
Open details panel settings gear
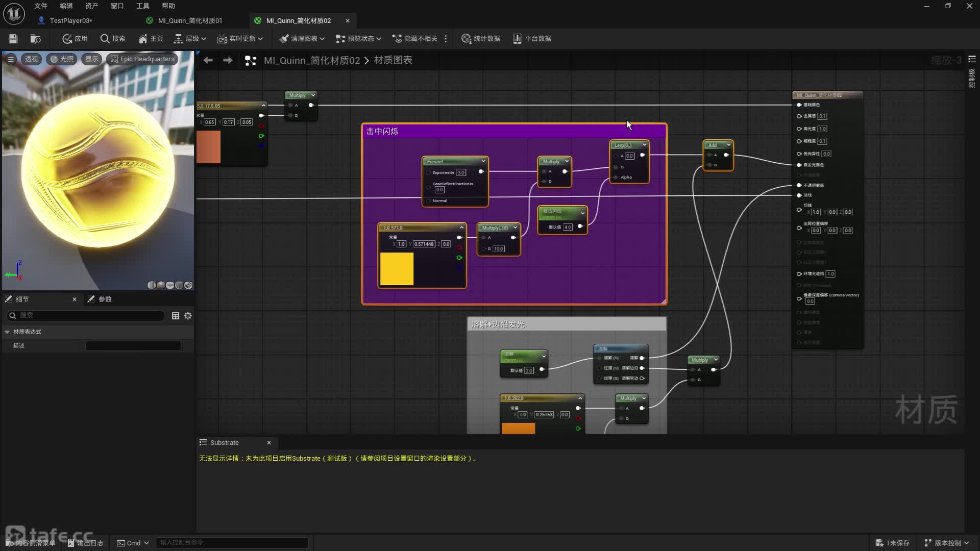188,316
